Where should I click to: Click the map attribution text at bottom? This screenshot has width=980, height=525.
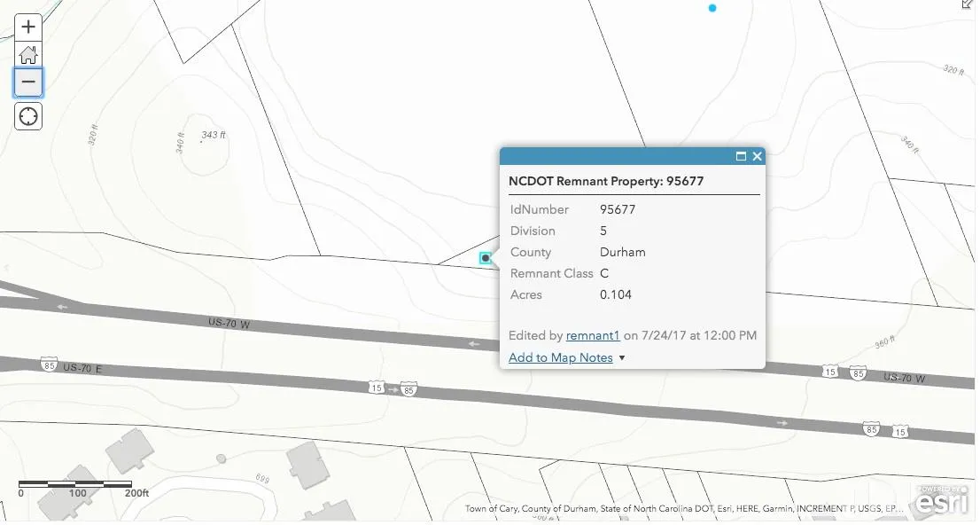(x=684, y=509)
